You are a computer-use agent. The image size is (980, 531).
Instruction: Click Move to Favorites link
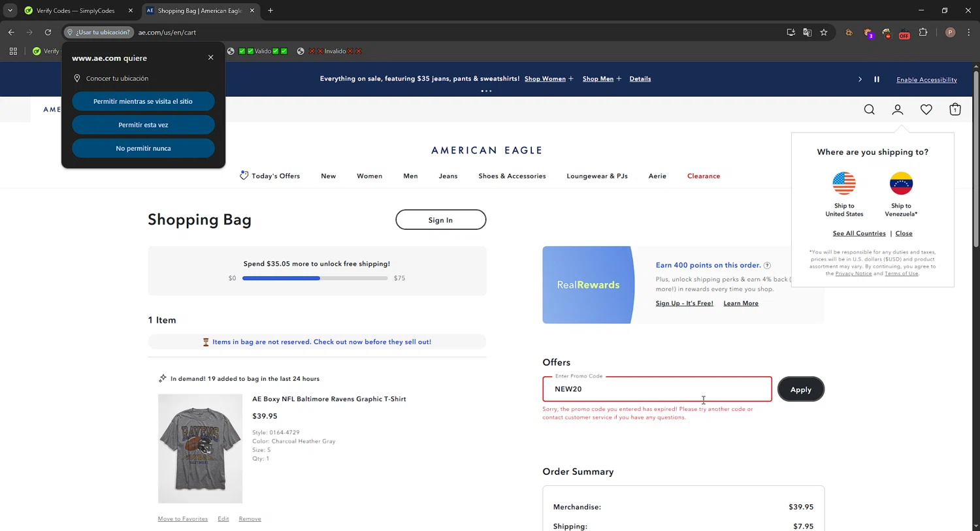183,519
